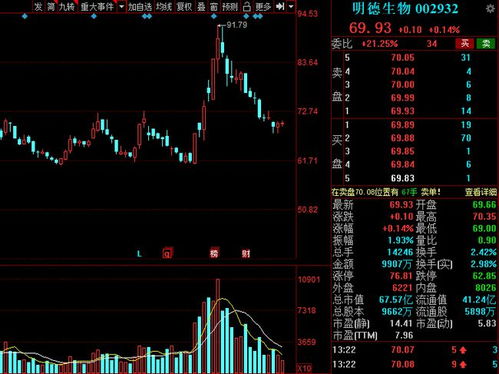Click the 涨停 price 76.81
This screenshot has width=499, height=374.
[401, 276]
